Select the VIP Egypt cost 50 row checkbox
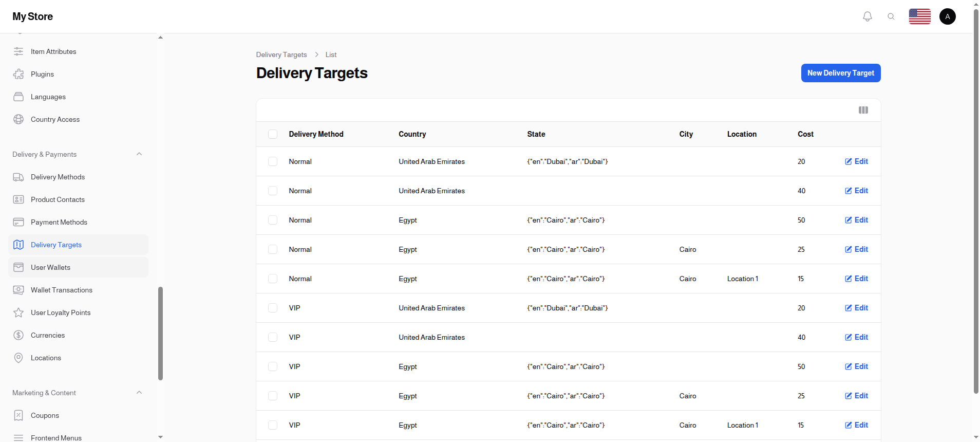Screen dimensions: 980x442 (x=273, y=366)
